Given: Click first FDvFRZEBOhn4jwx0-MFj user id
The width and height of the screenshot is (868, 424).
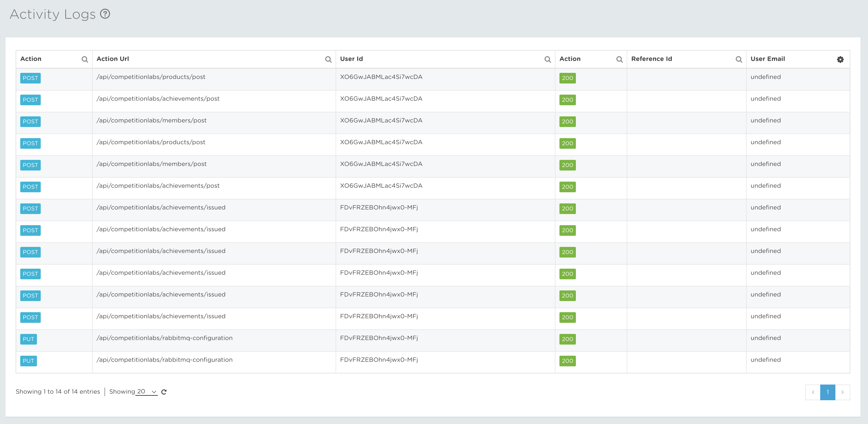Looking at the screenshot, I should tap(379, 207).
